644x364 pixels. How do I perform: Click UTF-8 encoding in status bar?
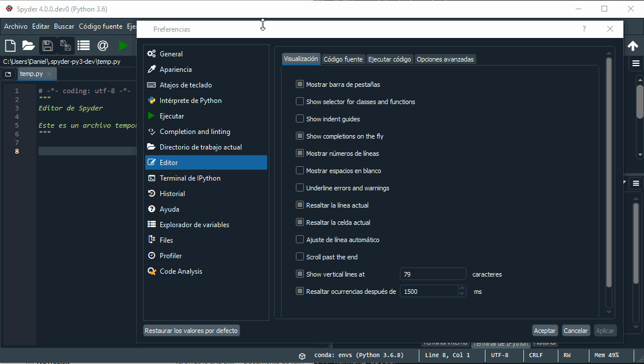[499, 355]
